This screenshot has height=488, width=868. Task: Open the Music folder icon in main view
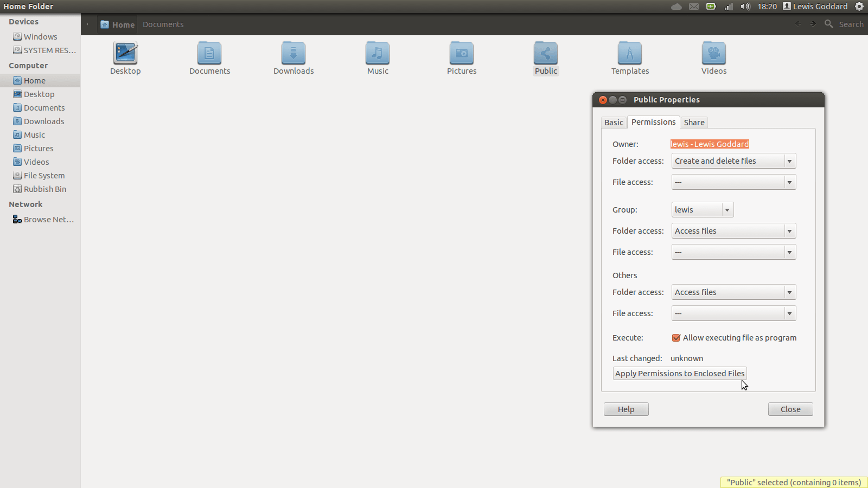click(x=378, y=53)
